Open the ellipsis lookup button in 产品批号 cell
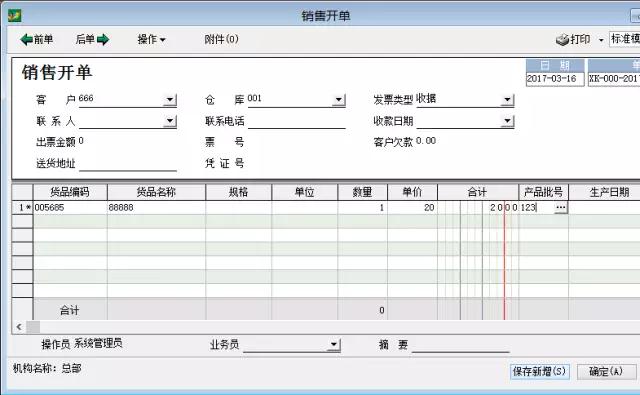Viewport: 640px width, 395px height. click(561, 208)
